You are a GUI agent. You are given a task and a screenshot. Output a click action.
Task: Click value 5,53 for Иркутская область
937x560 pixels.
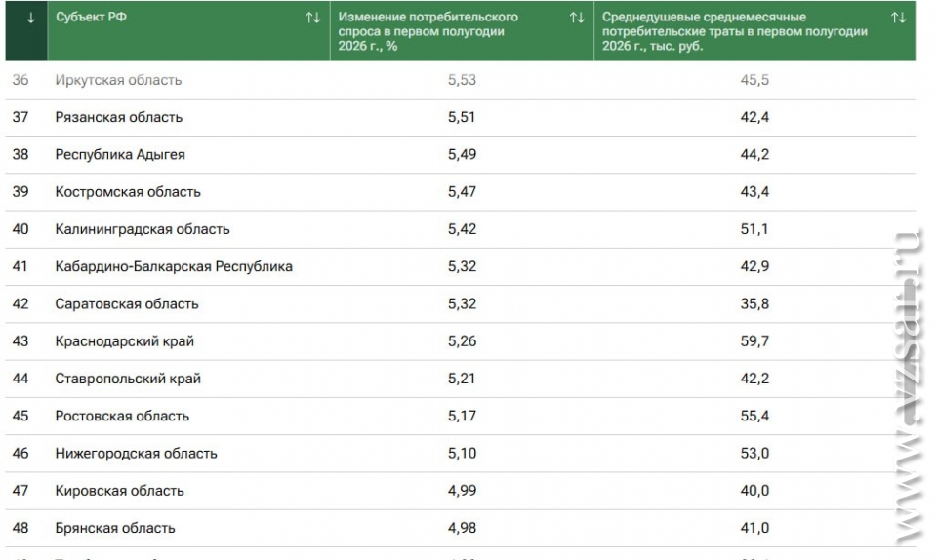click(462, 80)
